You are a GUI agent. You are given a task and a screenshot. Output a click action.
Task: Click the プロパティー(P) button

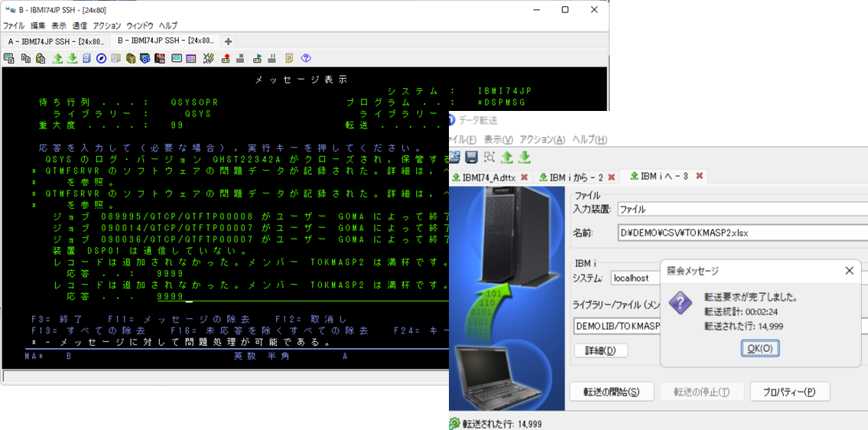(x=789, y=392)
